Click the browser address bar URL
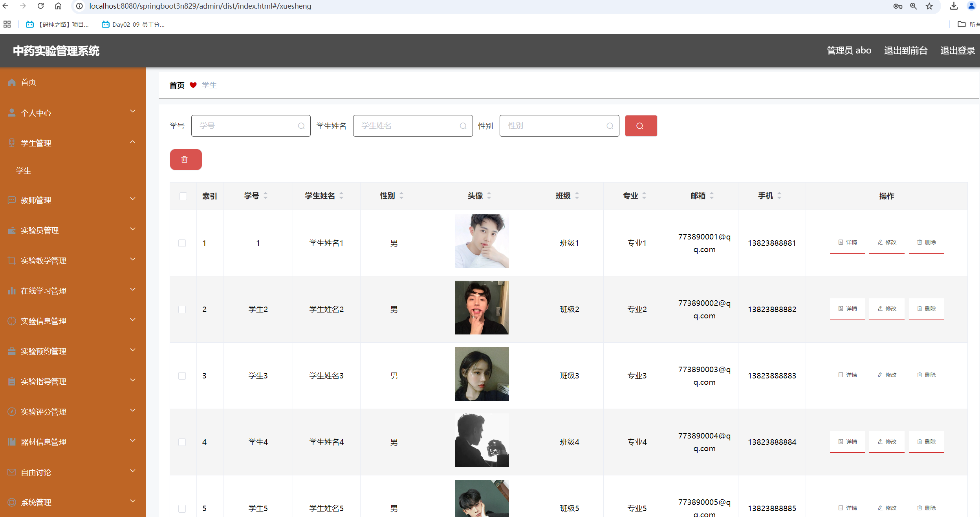The image size is (980, 517). click(200, 6)
